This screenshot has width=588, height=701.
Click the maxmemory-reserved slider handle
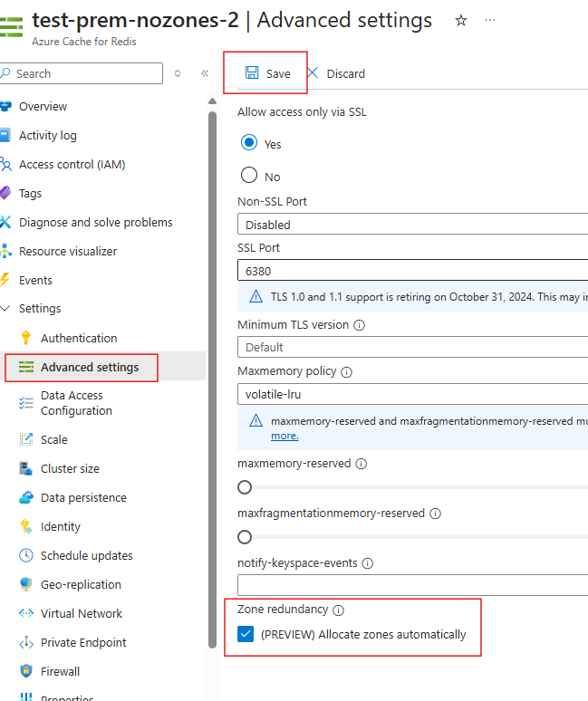tap(244, 487)
